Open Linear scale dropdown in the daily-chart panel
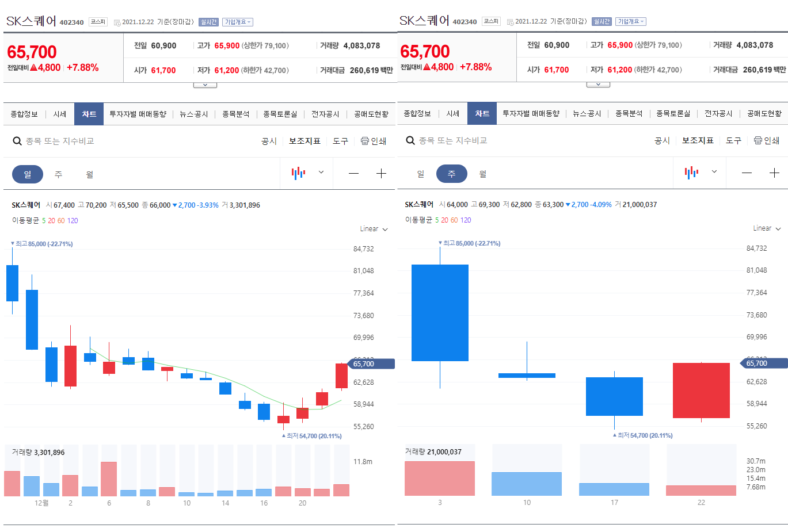 (x=374, y=229)
